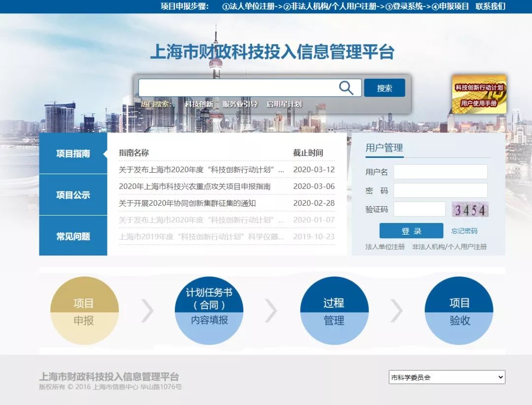
Task: Switch to the 项目指南 tab
Action: point(73,154)
